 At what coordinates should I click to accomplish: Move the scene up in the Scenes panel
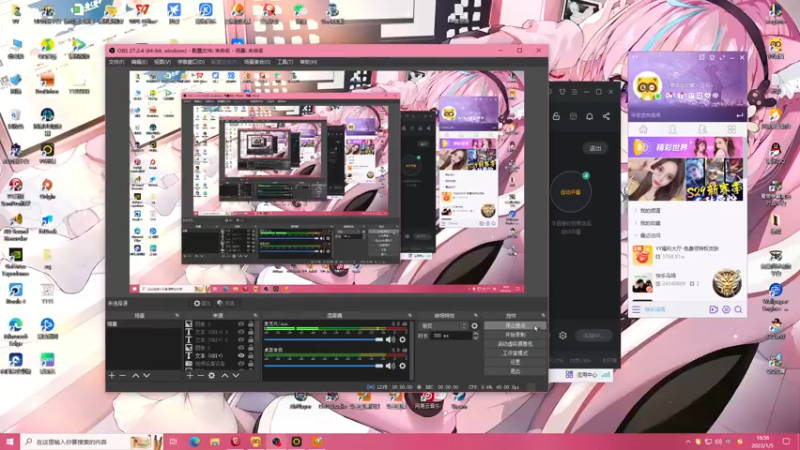point(136,376)
